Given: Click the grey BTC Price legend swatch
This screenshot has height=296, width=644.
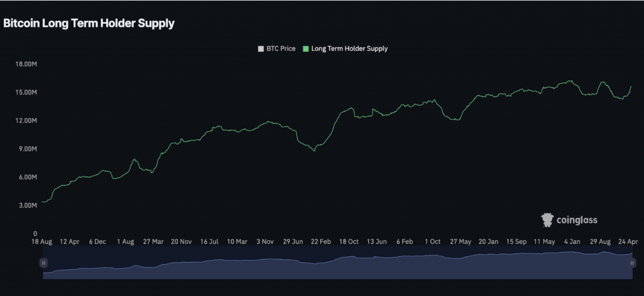Looking at the screenshot, I should (260, 48).
